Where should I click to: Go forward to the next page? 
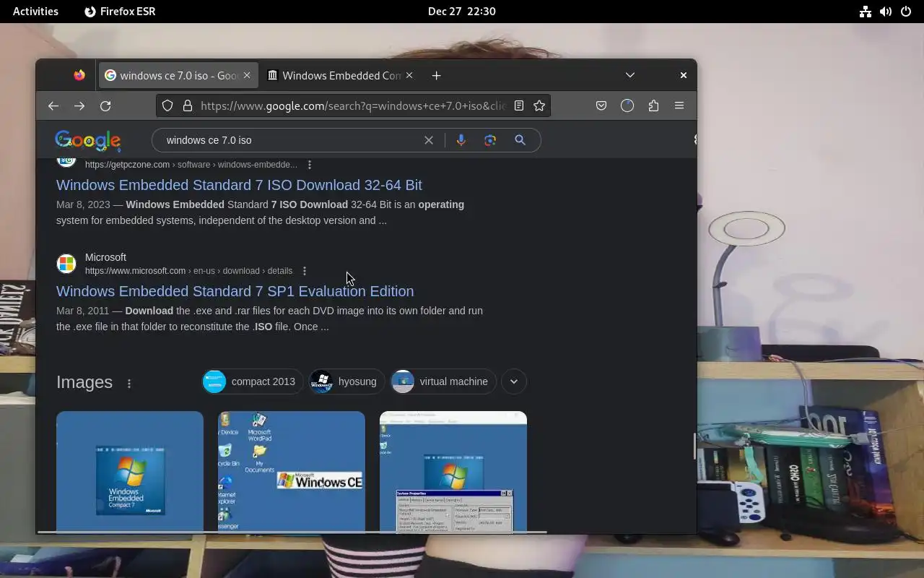79,105
